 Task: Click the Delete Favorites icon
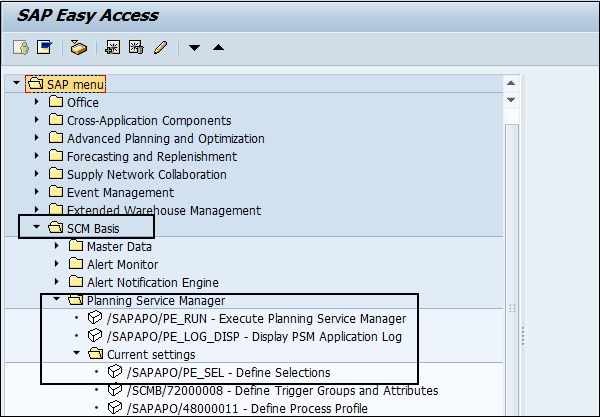pos(136,47)
